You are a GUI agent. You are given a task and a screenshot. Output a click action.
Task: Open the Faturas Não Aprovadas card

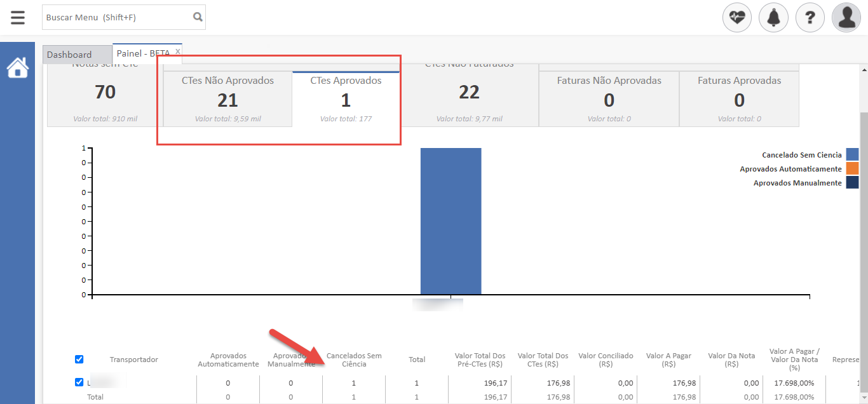(x=609, y=99)
